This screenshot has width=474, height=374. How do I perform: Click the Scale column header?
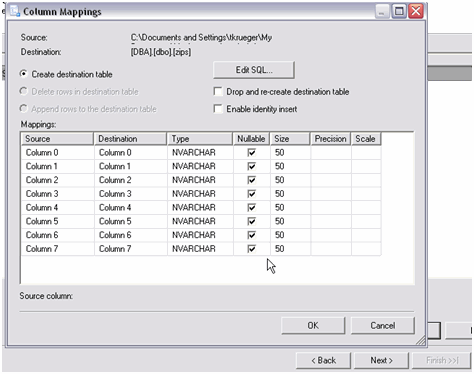pyautogui.click(x=366, y=139)
